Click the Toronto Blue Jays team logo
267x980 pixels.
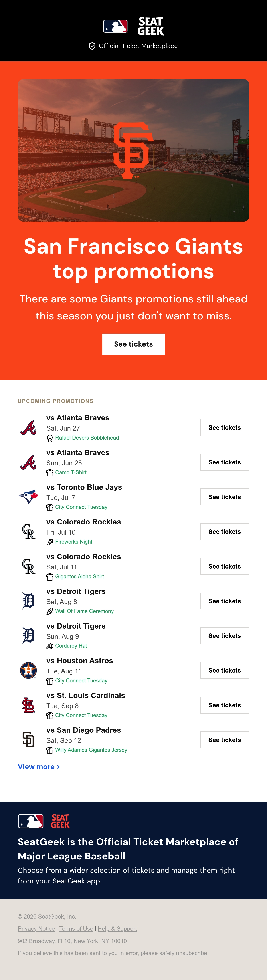28,497
